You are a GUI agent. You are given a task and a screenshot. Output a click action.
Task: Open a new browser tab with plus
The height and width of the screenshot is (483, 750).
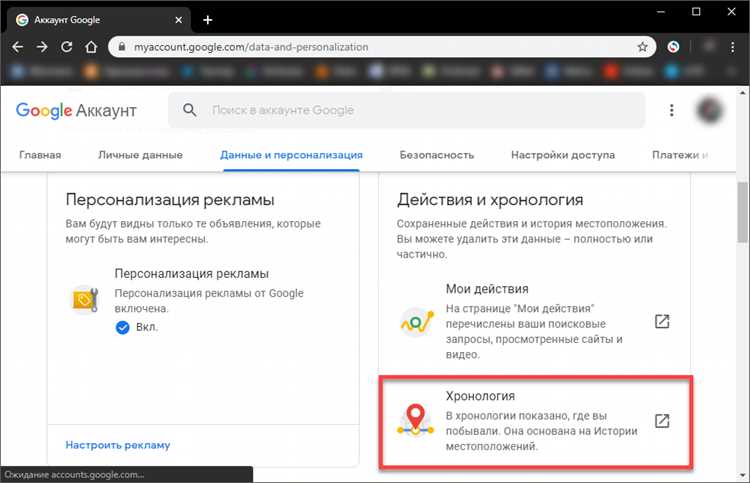(x=208, y=20)
